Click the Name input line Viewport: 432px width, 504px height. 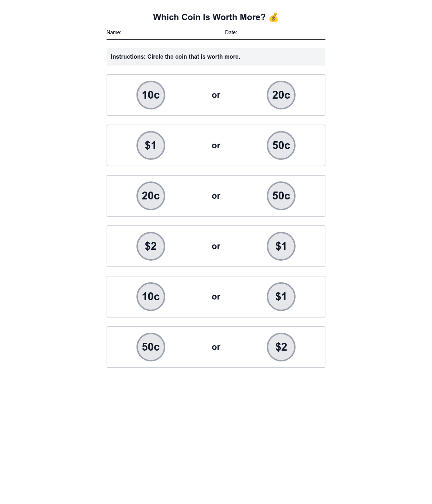point(166,32)
